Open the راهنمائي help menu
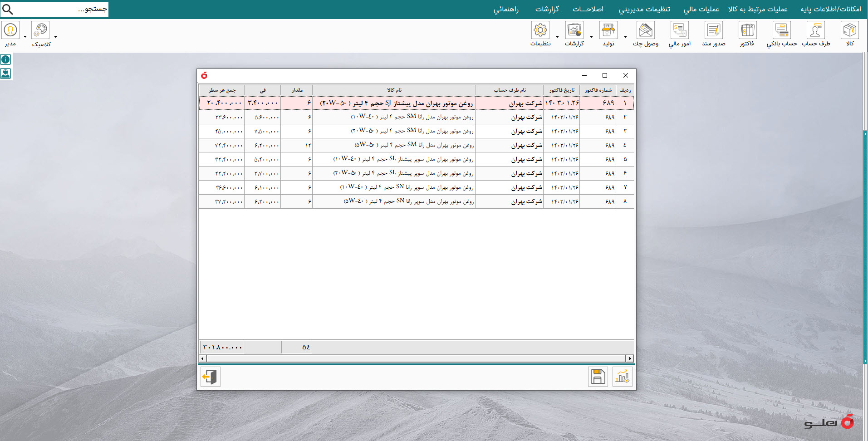Image resolution: width=868 pixels, height=441 pixels. click(x=506, y=9)
